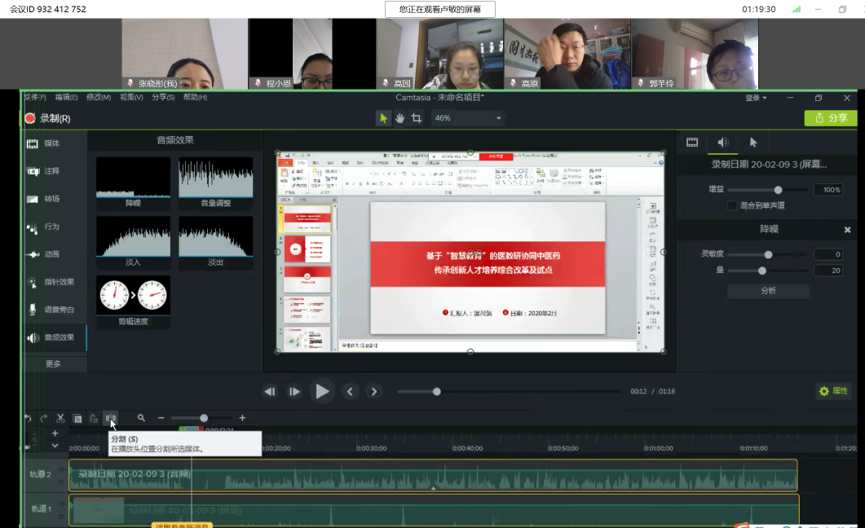Click the 分析 analyze button
This screenshot has width=865, height=528.
click(x=768, y=291)
